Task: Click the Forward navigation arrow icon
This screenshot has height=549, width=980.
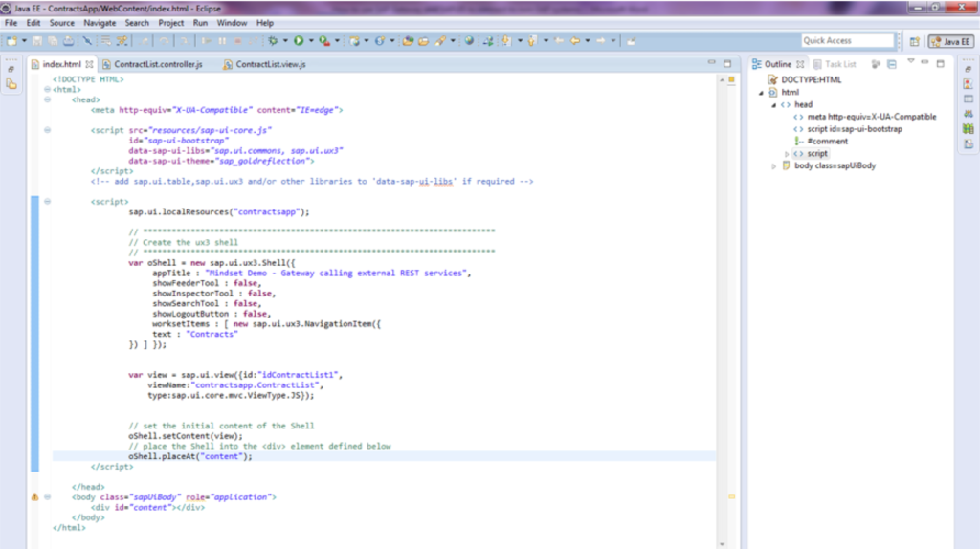Action: point(601,41)
